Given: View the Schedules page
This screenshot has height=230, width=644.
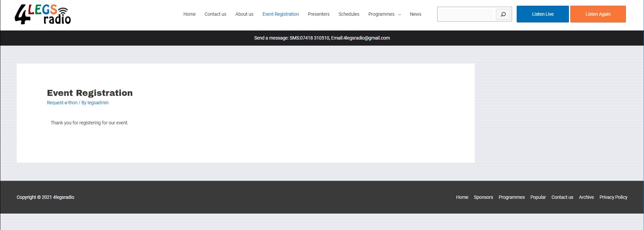Looking at the screenshot, I should (x=349, y=14).
